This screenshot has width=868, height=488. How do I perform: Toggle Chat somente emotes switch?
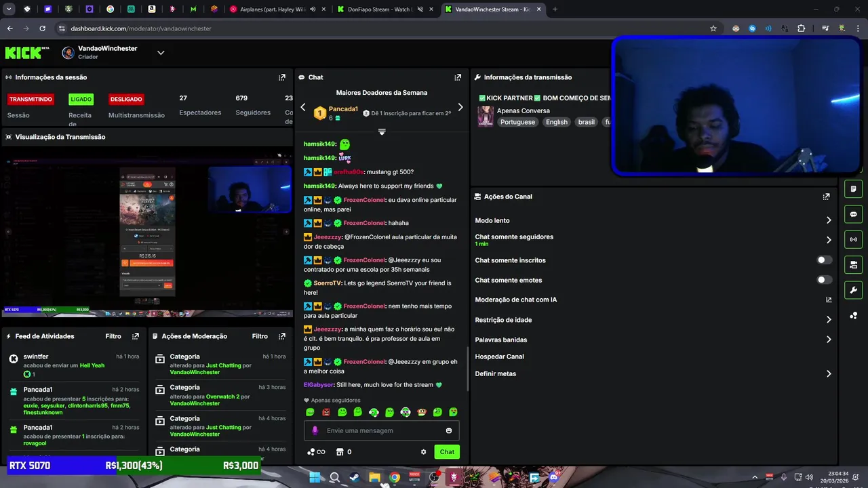(x=824, y=280)
